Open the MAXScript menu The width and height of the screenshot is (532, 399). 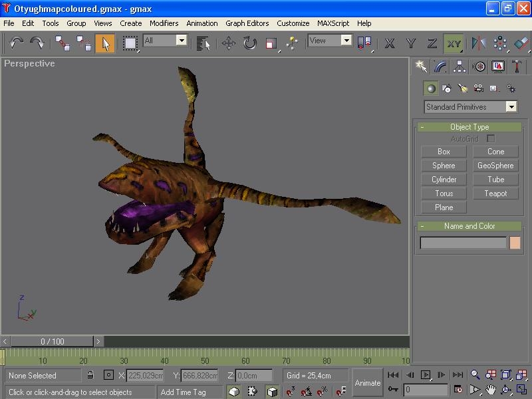click(332, 23)
